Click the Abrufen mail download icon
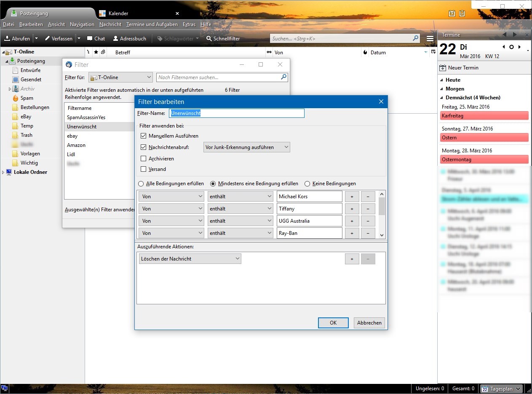This screenshot has height=394, width=532. click(7, 39)
